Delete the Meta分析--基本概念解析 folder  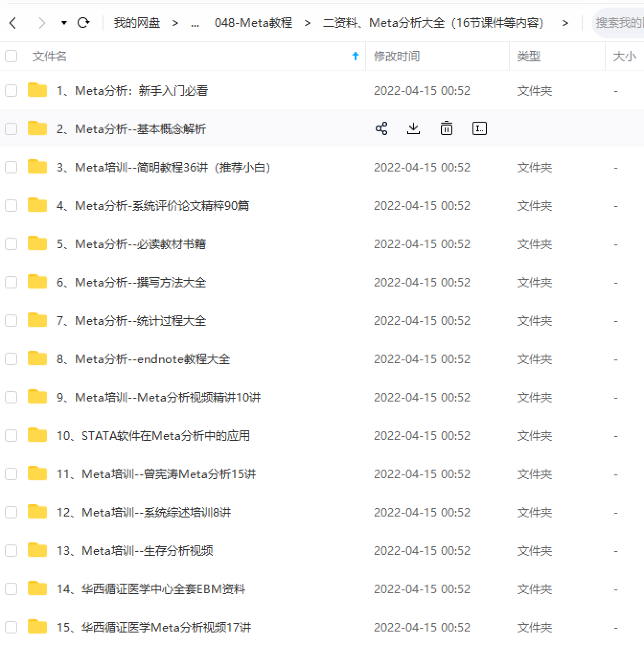tap(446, 128)
